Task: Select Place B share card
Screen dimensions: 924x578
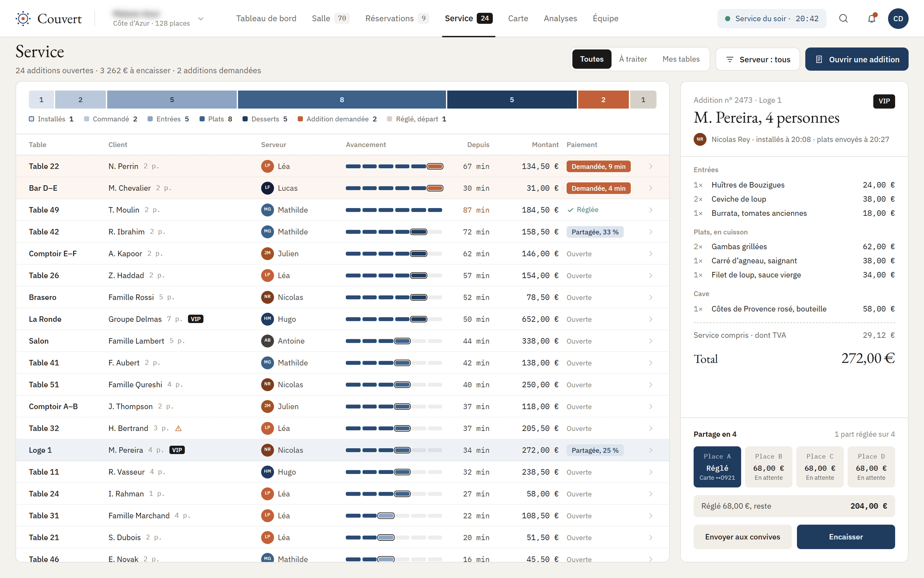Action: pyautogui.click(x=768, y=467)
